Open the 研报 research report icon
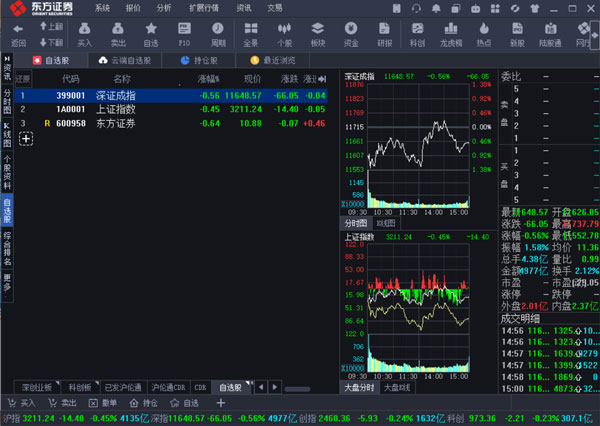 pos(384,29)
